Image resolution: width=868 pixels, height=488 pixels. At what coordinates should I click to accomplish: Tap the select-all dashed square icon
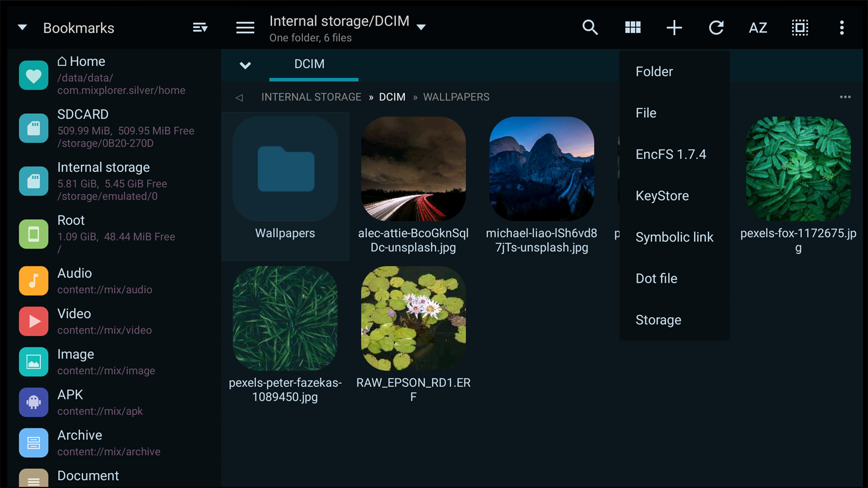tap(800, 28)
